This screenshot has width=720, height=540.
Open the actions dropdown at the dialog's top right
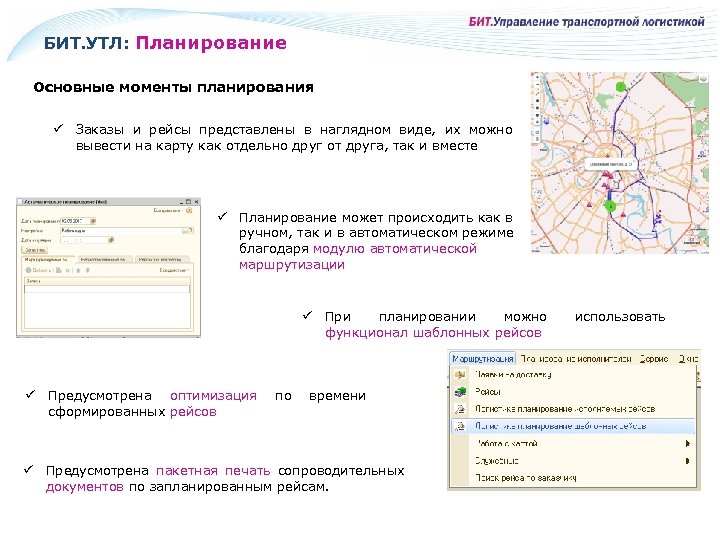click(x=168, y=210)
